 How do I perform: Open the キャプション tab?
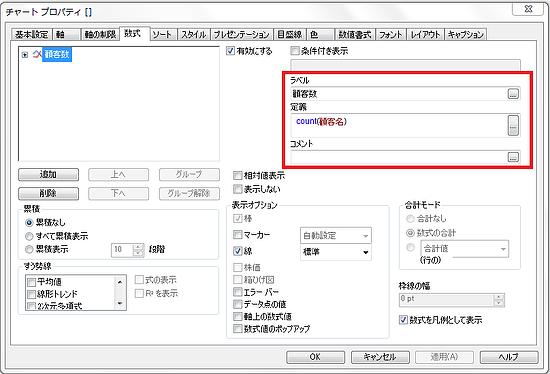coord(465,34)
